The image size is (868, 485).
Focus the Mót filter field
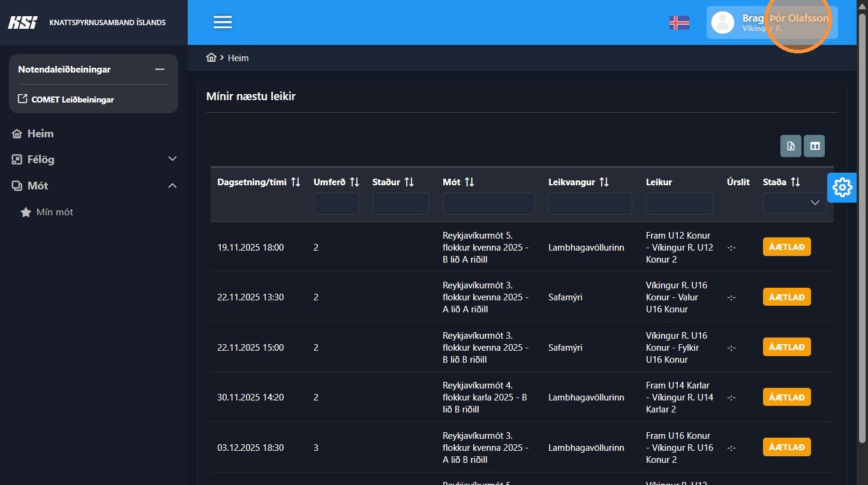(489, 203)
